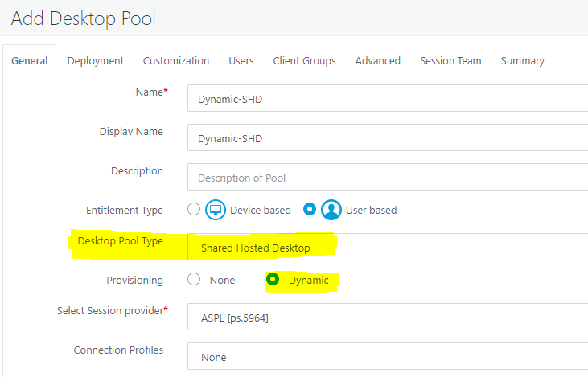Select Dynamic provisioning radio button
588x377 pixels.
pos(273,279)
